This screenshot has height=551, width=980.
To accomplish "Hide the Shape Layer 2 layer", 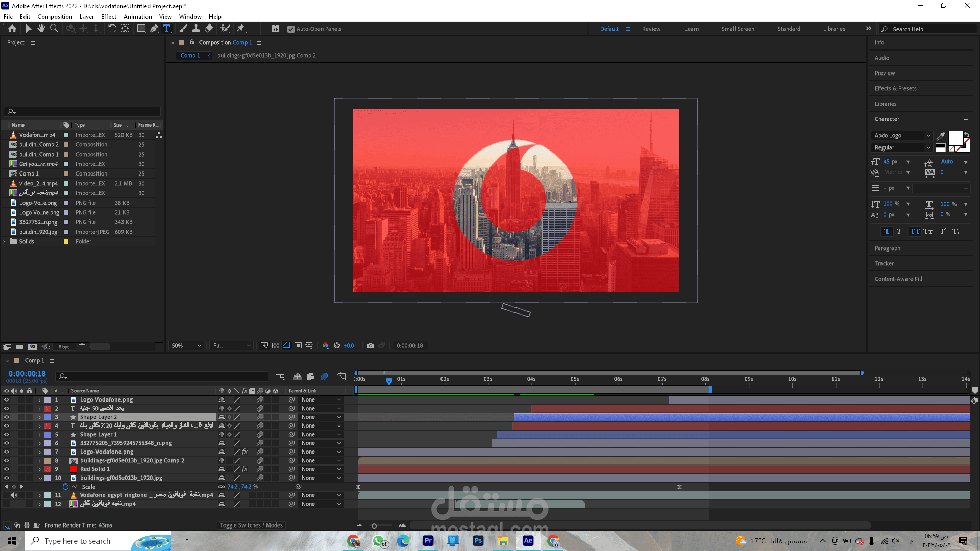I will coord(7,417).
